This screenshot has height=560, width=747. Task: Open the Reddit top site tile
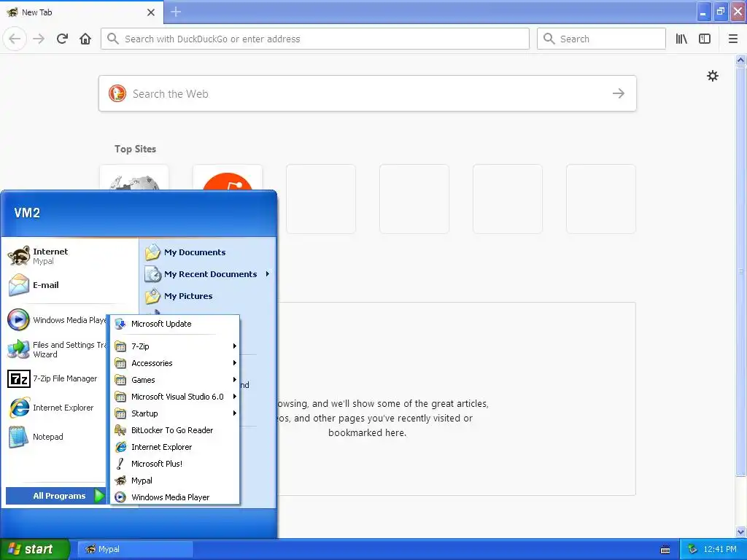[x=228, y=178]
